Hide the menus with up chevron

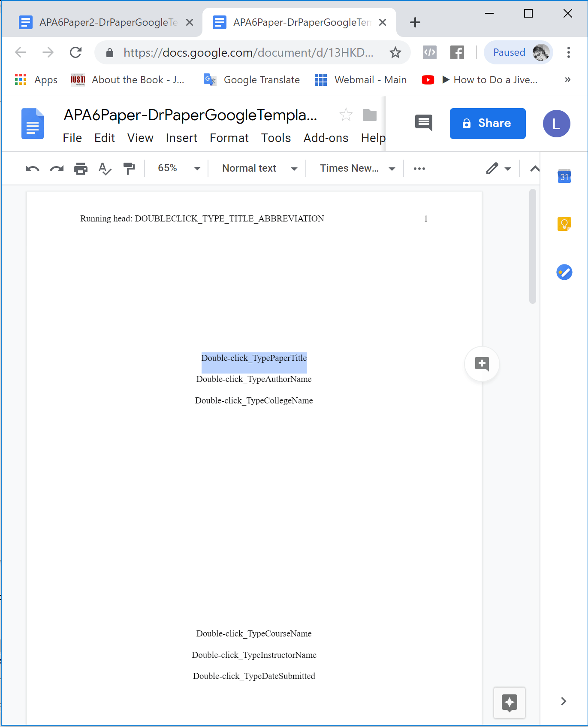coord(534,169)
